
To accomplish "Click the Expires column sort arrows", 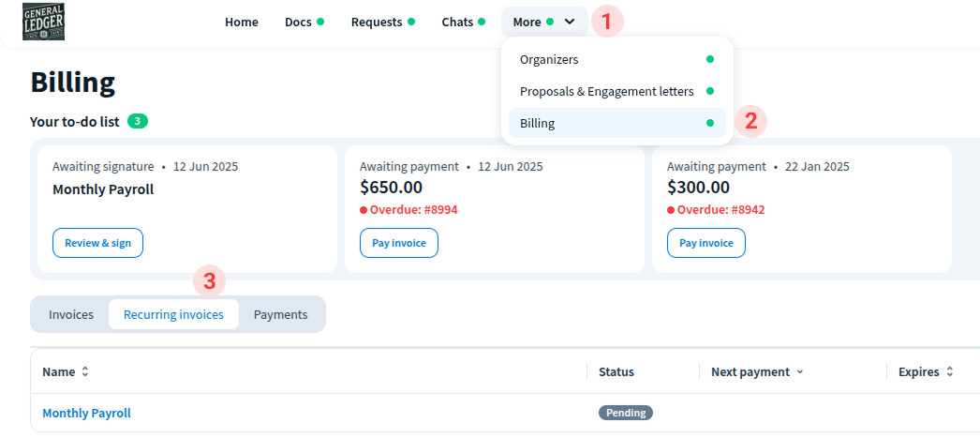I will 950,372.
